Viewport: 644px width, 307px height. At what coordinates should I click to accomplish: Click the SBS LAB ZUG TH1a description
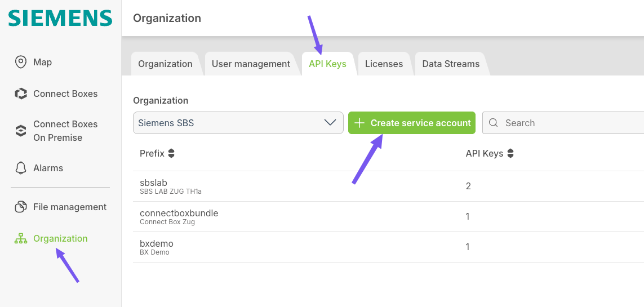click(171, 192)
